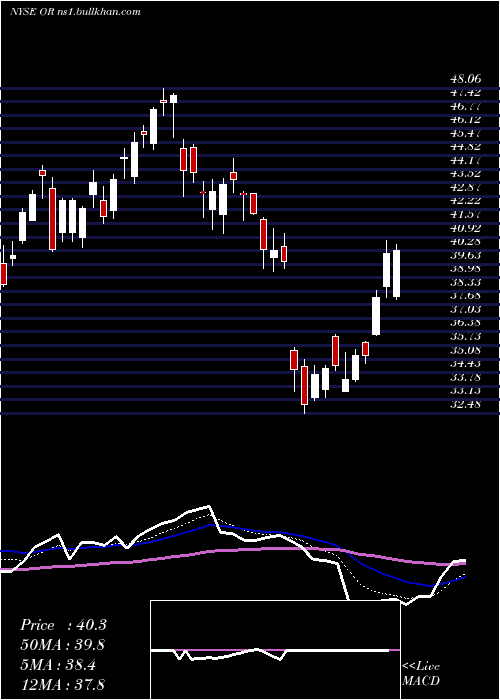
Task: Select the 46.12 price level label
Action: pyautogui.click(x=464, y=120)
